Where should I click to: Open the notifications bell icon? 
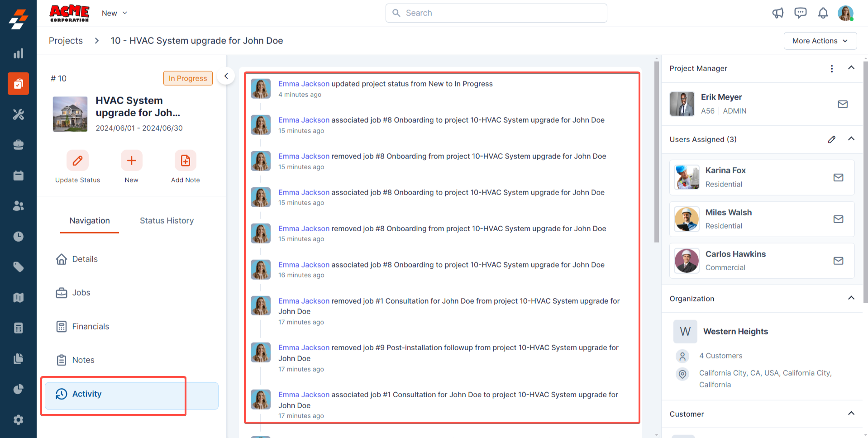(x=823, y=13)
